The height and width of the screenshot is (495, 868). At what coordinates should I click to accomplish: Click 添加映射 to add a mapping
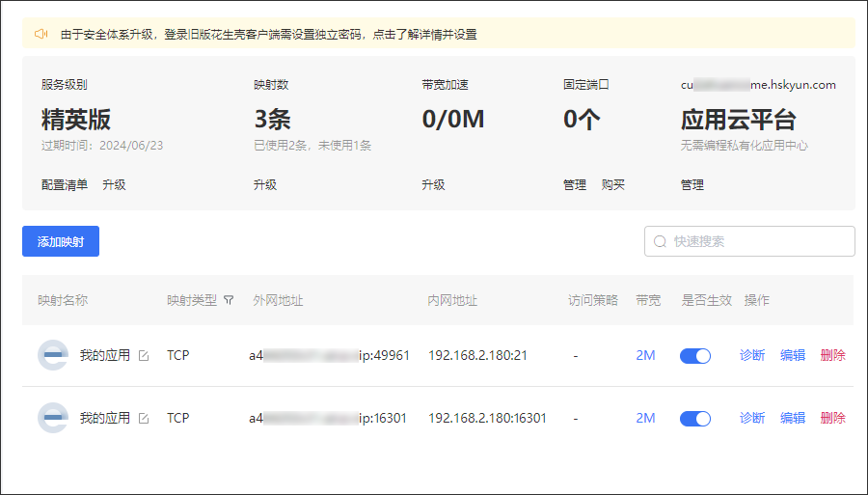(x=61, y=241)
